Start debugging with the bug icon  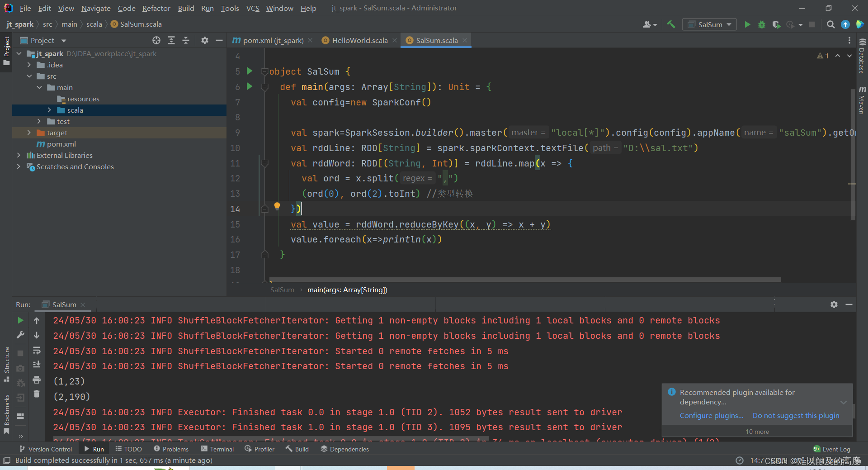point(762,24)
